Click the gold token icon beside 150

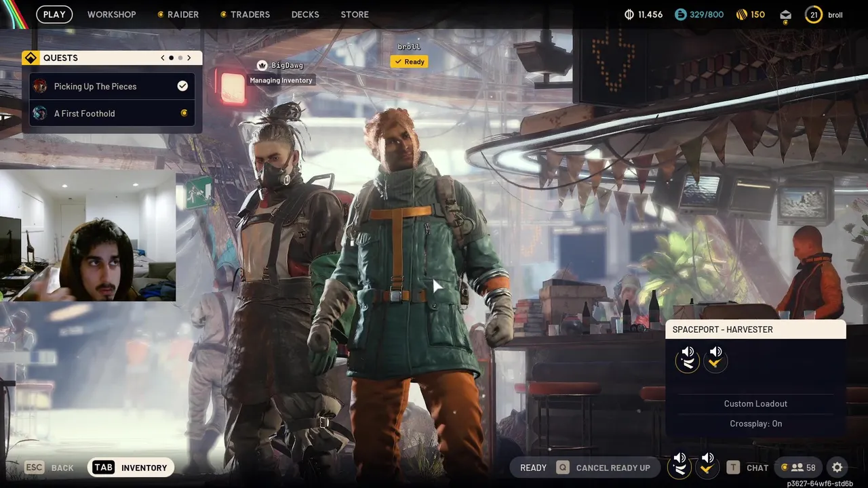coord(742,14)
